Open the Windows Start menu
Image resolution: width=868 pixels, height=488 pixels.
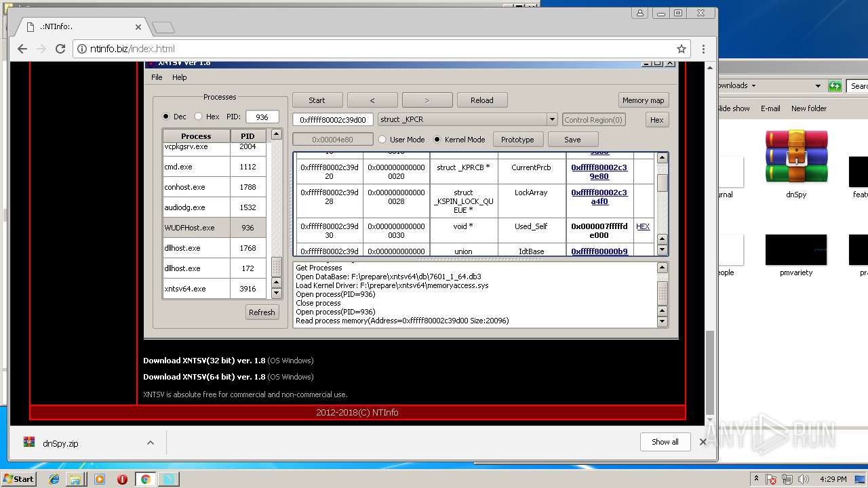[x=19, y=479]
